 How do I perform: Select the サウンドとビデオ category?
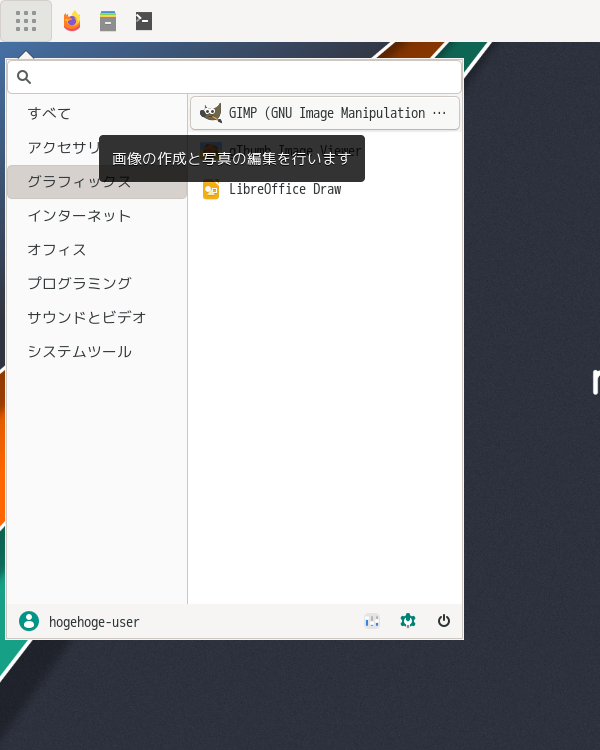pyautogui.click(x=97, y=318)
